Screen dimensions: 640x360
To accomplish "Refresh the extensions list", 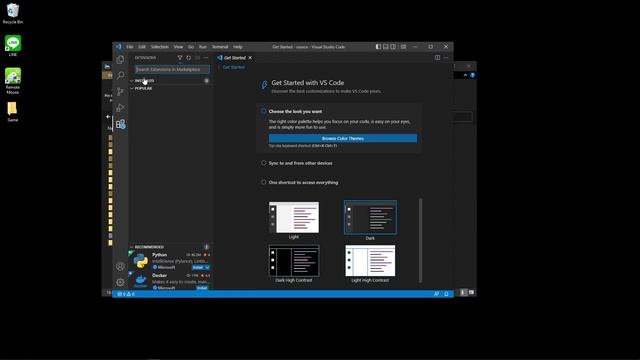I will (189, 58).
